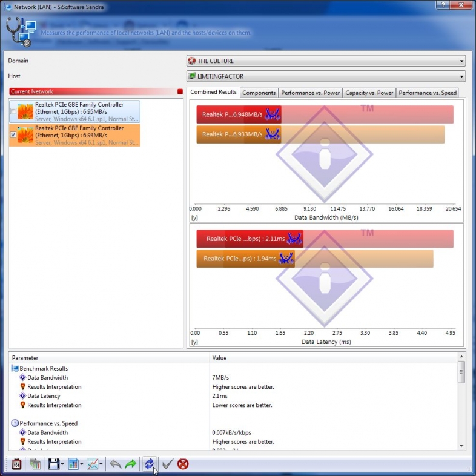This screenshot has width=476, height=476.
Task: Click the help question mark button in title bar
Action: click(x=443, y=5)
